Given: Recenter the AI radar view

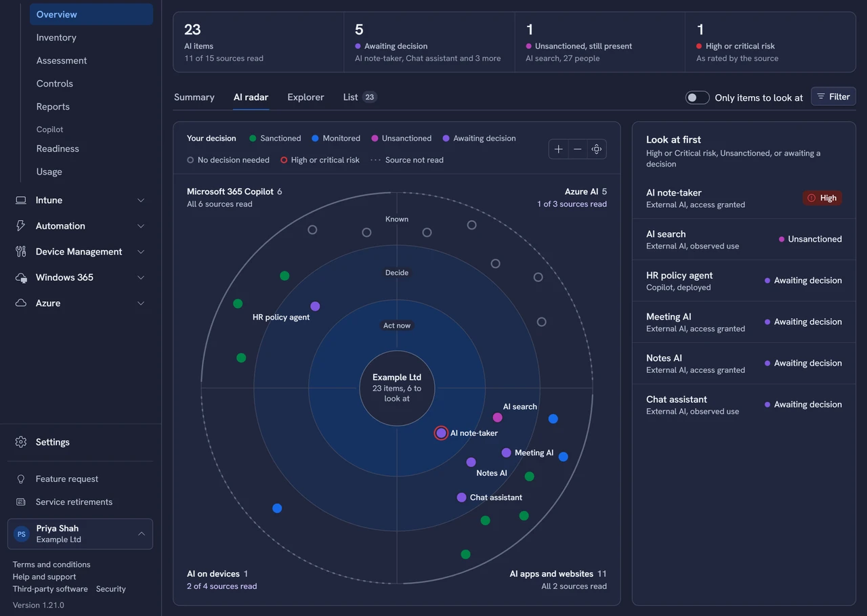Looking at the screenshot, I should coord(597,149).
